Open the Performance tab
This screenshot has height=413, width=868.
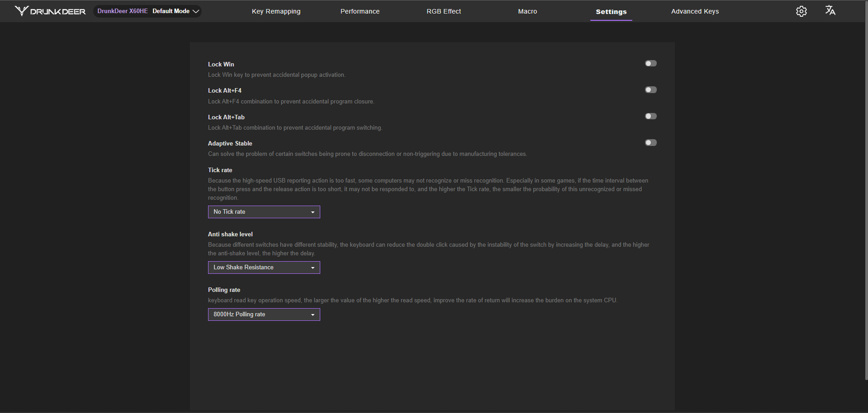[x=360, y=11]
